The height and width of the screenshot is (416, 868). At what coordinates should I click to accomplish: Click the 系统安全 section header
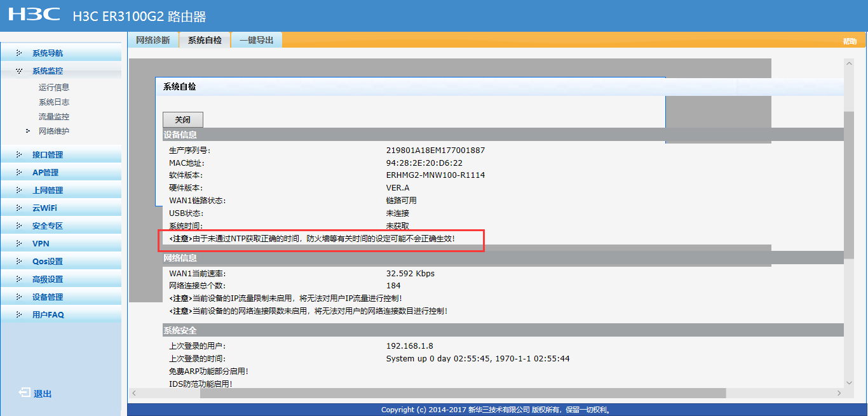[180, 330]
